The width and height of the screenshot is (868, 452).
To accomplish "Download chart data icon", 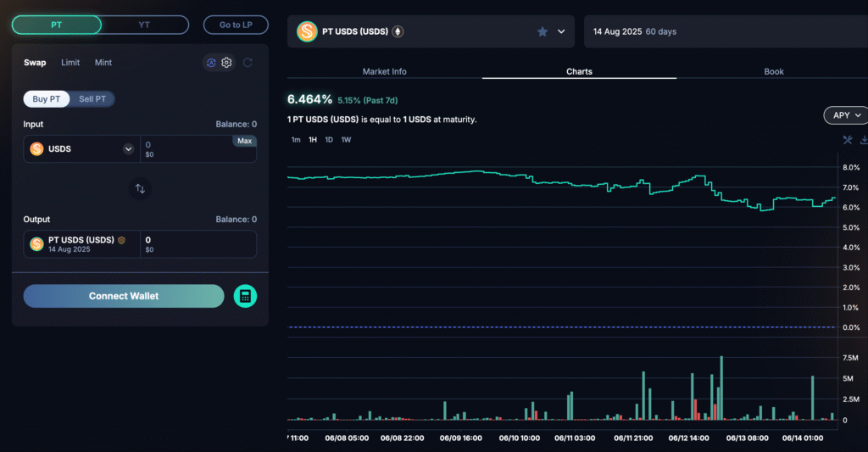I will click(x=864, y=140).
